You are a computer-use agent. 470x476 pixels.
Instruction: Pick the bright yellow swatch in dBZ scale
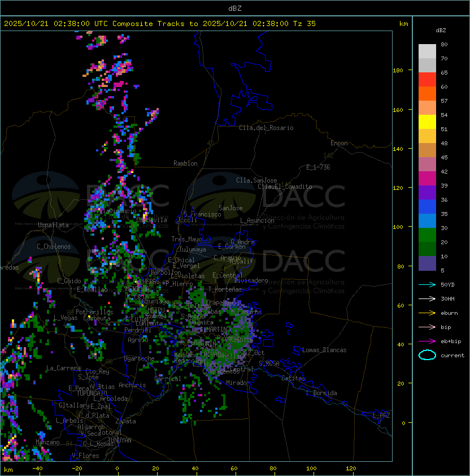(427, 122)
